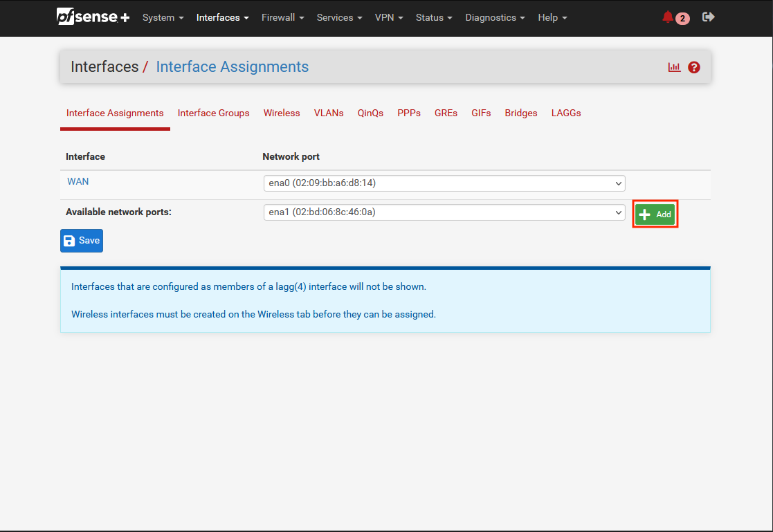Image resolution: width=773 pixels, height=532 pixels.
Task: Go to the LAGGs tab
Action: (x=566, y=113)
